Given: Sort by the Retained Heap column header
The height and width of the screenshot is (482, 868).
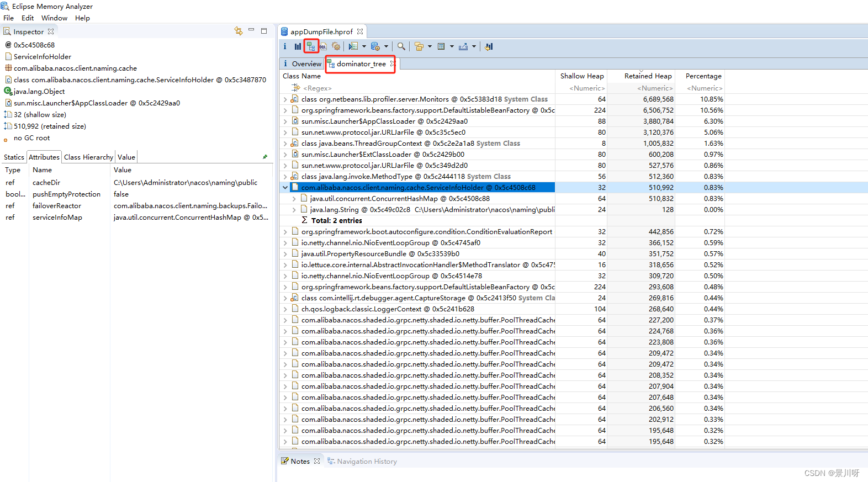Looking at the screenshot, I should point(642,76).
